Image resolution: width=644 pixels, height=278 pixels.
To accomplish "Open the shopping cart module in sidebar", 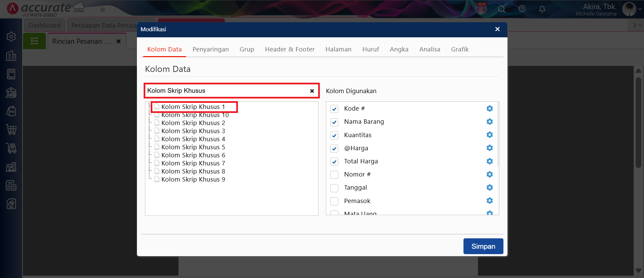I will (11, 129).
